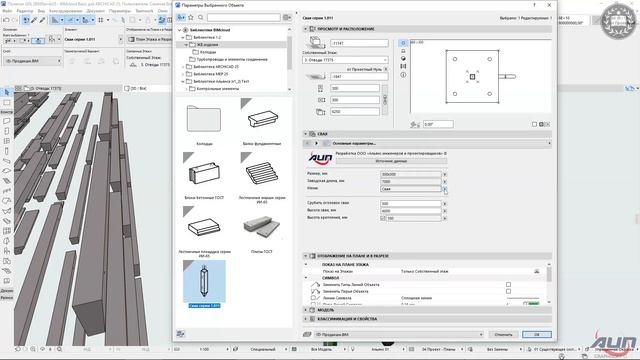Open the Конструирование menu
Screen dimensions: 640x360
66,11
